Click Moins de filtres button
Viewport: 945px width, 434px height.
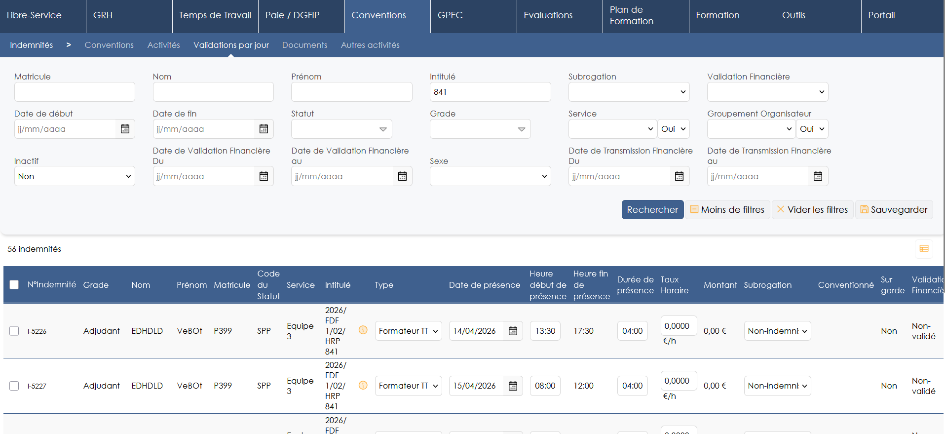(727, 210)
